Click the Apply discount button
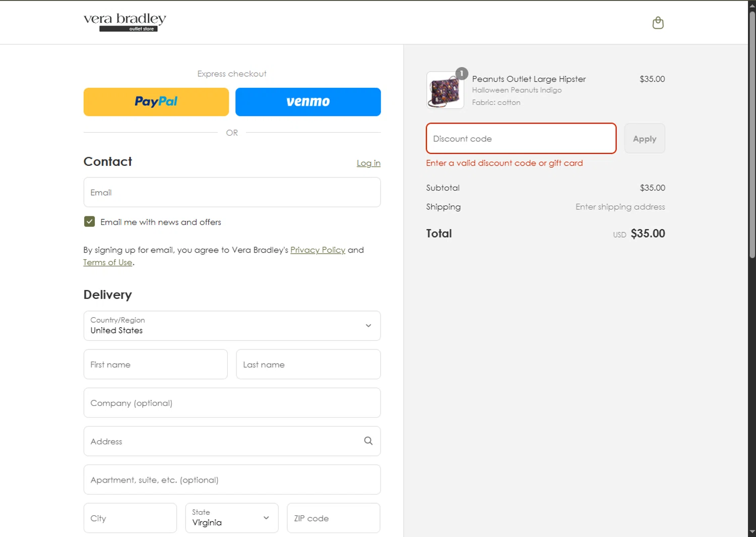Image resolution: width=756 pixels, height=537 pixels. point(644,139)
